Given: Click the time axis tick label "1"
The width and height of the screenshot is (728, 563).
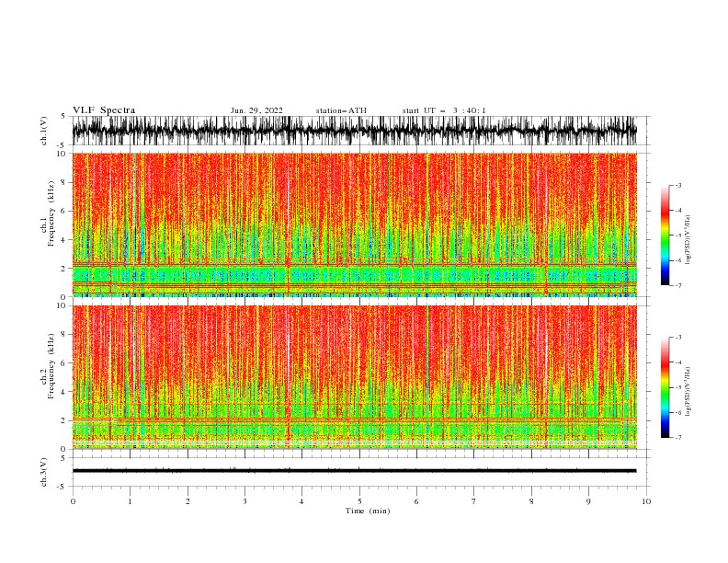Looking at the screenshot, I should (x=130, y=501).
